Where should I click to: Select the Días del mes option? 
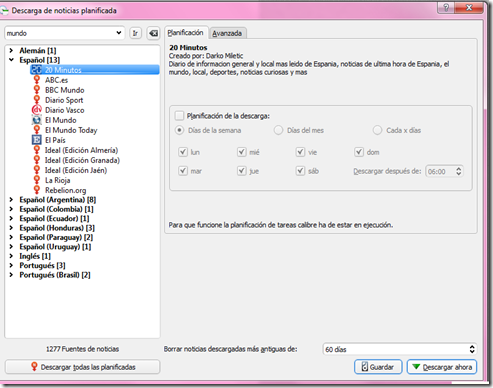pos(278,130)
